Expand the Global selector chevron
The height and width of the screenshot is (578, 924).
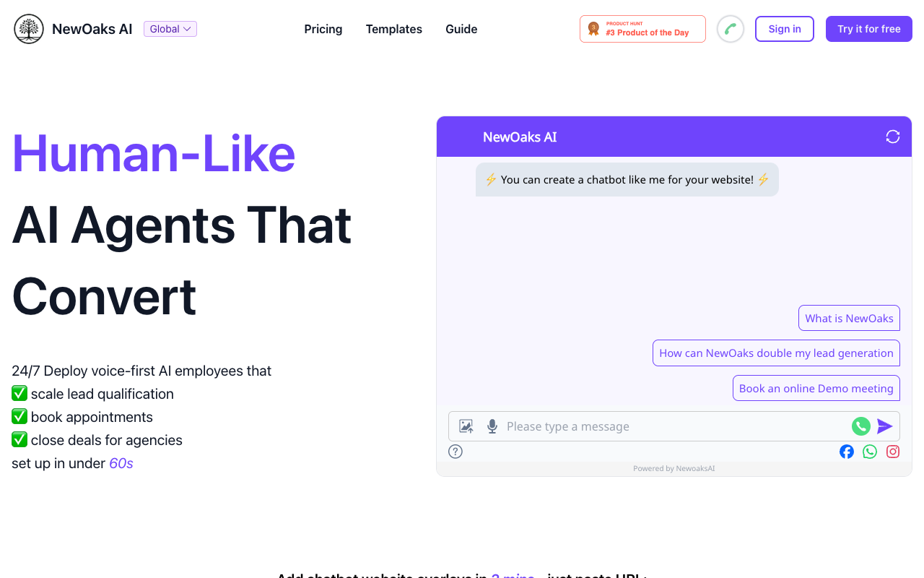(x=188, y=29)
